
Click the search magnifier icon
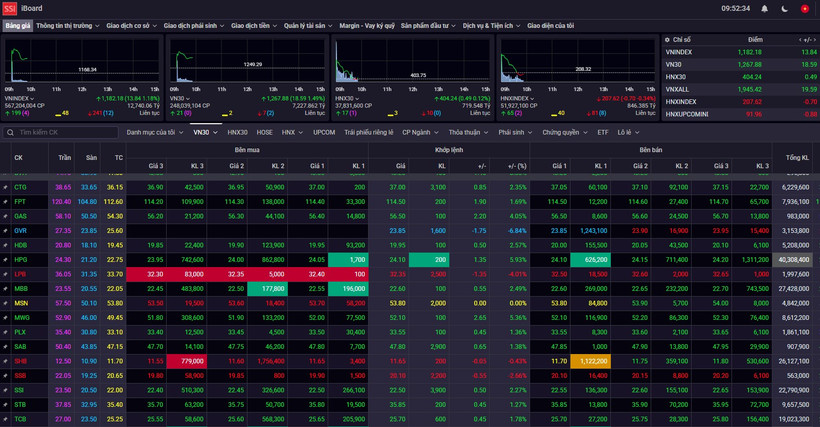(10, 132)
